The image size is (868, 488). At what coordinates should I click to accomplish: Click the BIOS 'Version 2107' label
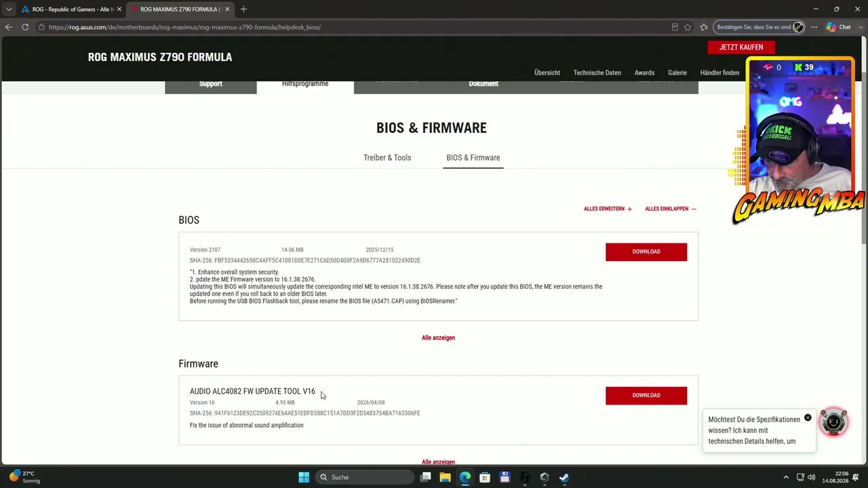[205, 250]
